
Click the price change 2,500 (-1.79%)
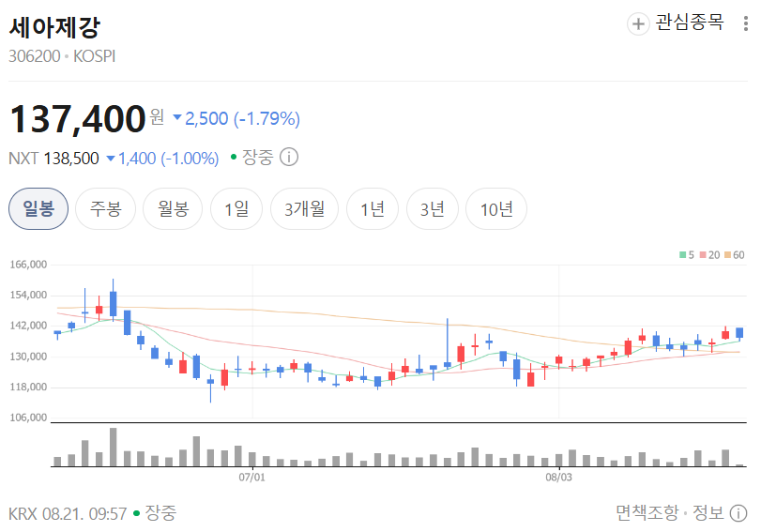[x=236, y=118]
